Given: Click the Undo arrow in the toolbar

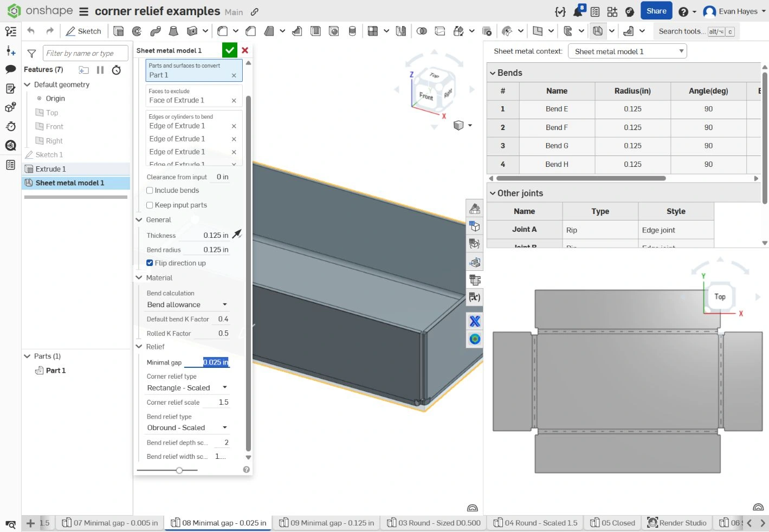Looking at the screenshot, I should [x=31, y=31].
